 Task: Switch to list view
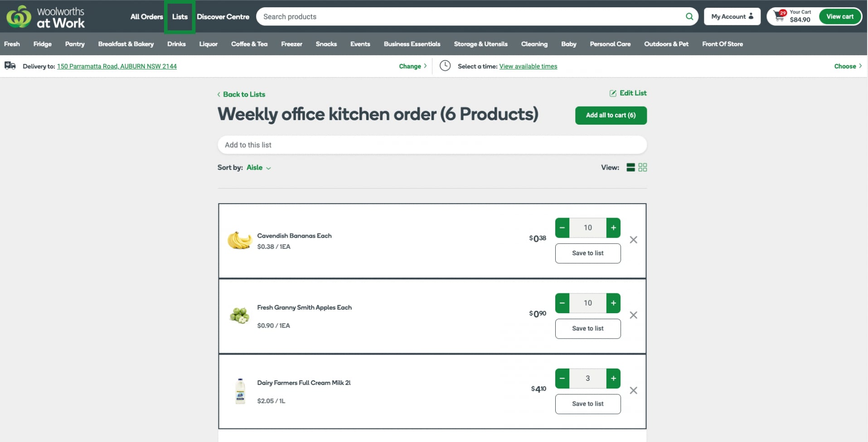tap(630, 167)
